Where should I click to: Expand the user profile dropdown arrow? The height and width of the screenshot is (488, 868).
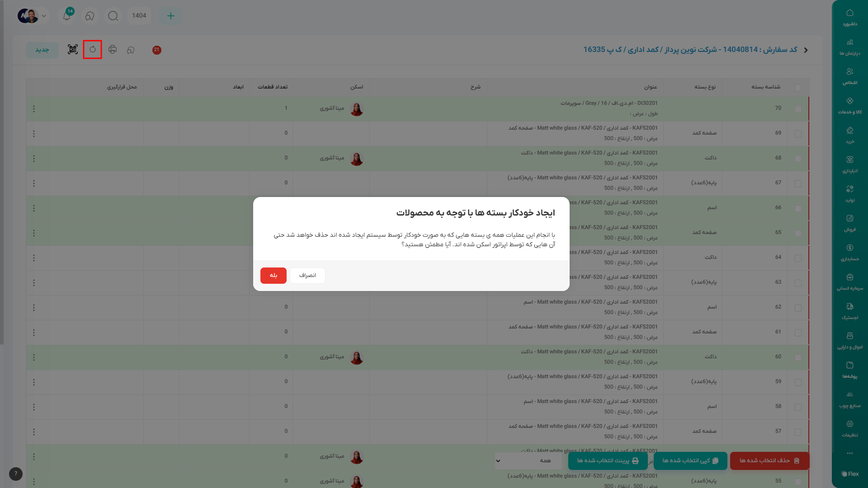(x=44, y=16)
